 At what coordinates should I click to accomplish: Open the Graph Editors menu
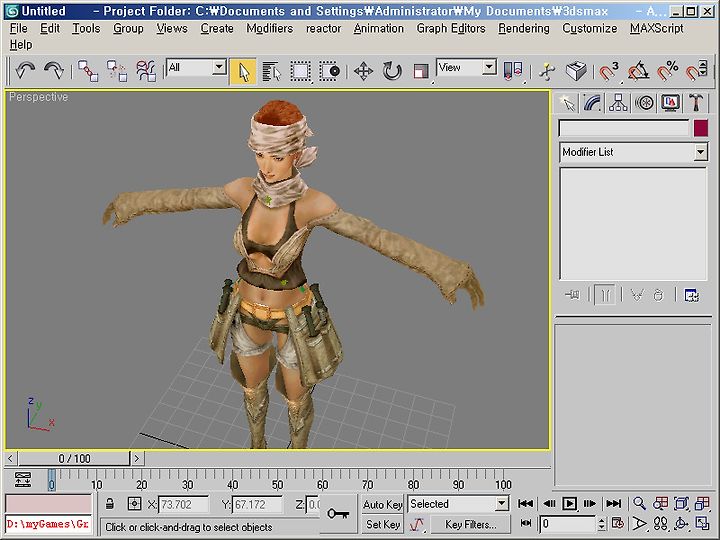tap(451, 28)
